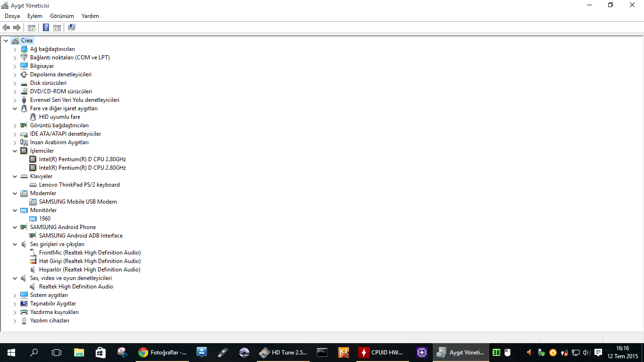The image size is (644, 362).
Task: Click the Yazdırma kuyrukları printer icon
Action: pos(25,312)
